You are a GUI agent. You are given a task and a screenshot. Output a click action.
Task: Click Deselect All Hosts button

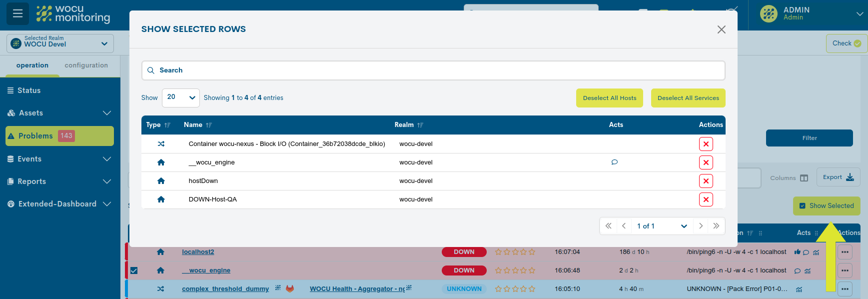(x=609, y=98)
